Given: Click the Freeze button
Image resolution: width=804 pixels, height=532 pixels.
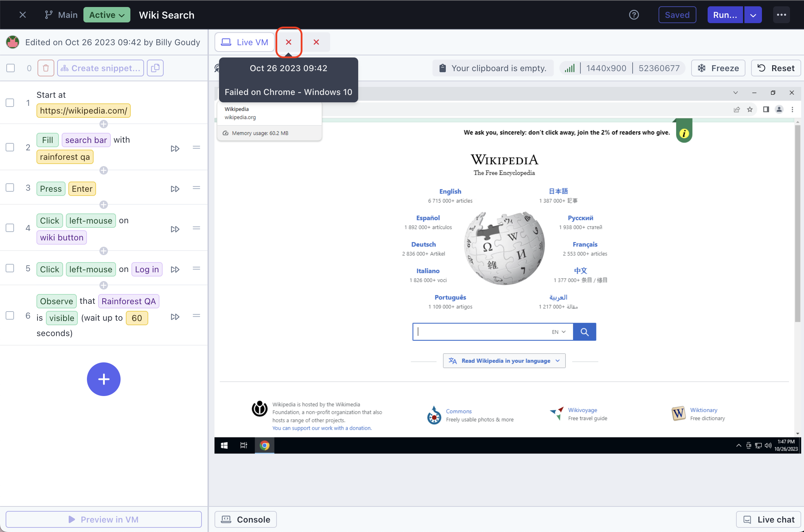Looking at the screenshot, I should (718, 68).
